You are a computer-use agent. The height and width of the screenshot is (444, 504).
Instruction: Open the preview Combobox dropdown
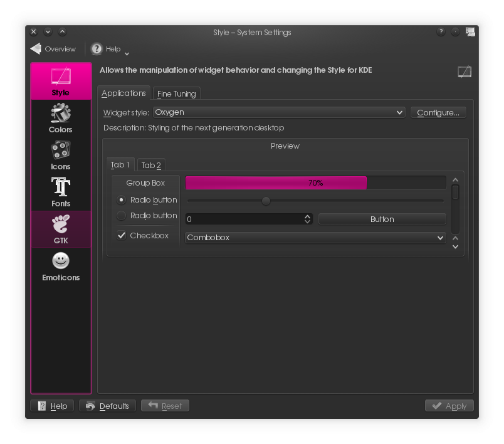click(315, 238)
